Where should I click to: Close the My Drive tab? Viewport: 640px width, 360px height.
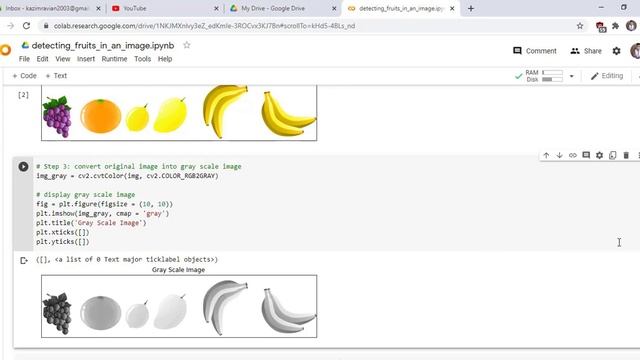(334, 8)
